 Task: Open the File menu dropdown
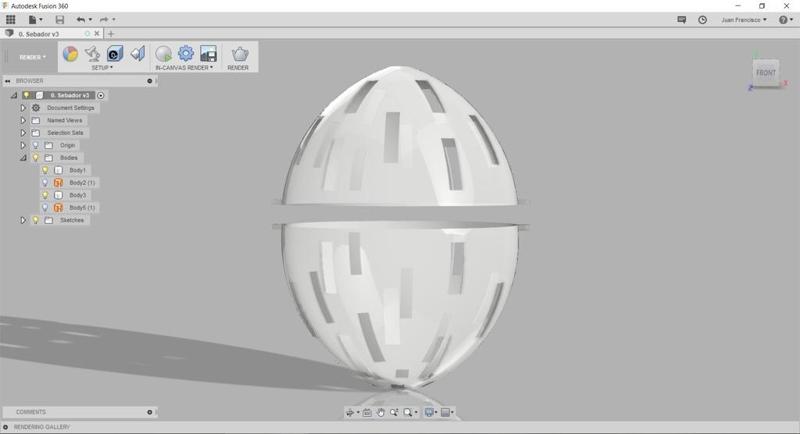click(x=35, y=19)
